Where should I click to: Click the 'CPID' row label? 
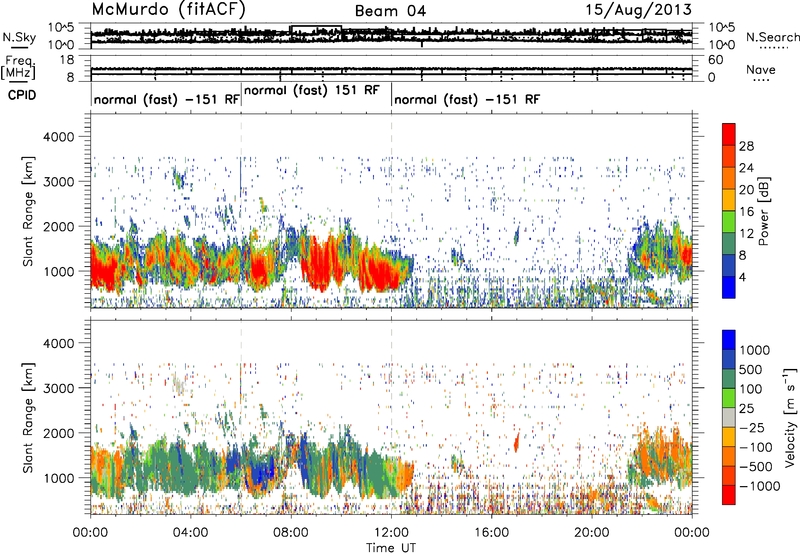(x=22, y=95)
